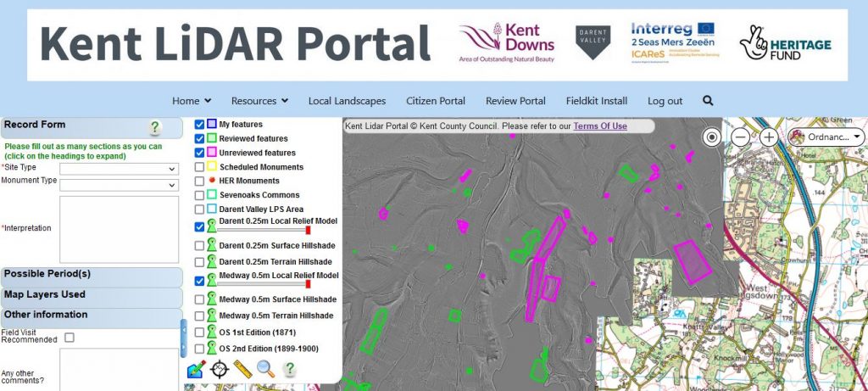The width and height of the screenshot is (868, 391).
Task: Select the draw/edit feature tool icon
Action: (196, 369)
